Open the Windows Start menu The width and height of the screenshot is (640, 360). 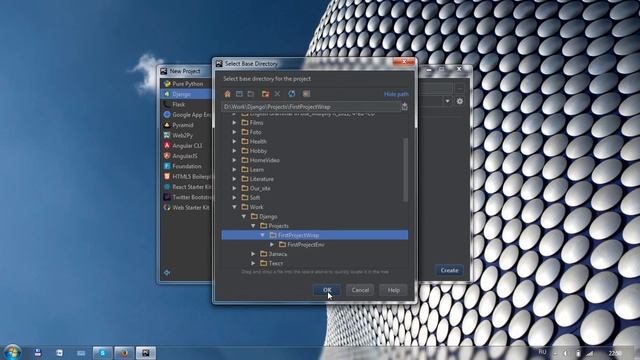pyautogui.click(x=12, y=352)
